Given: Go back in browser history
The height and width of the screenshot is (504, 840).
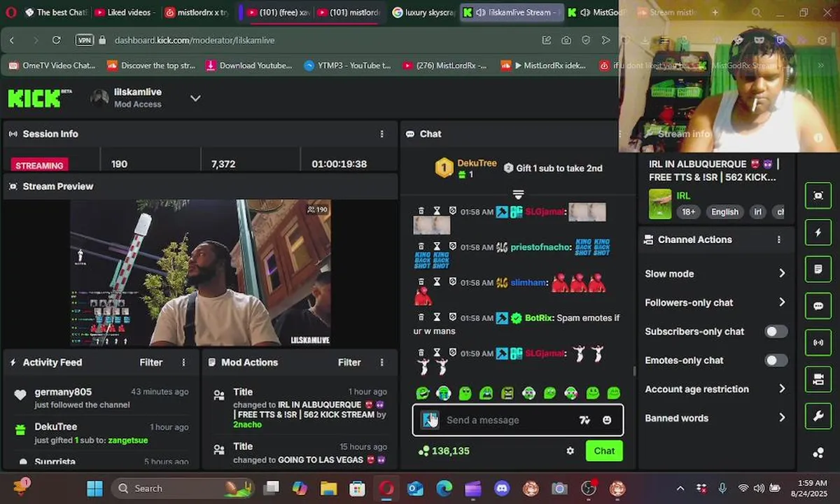Looking at the screenshot, I should [x=12, y=40].
